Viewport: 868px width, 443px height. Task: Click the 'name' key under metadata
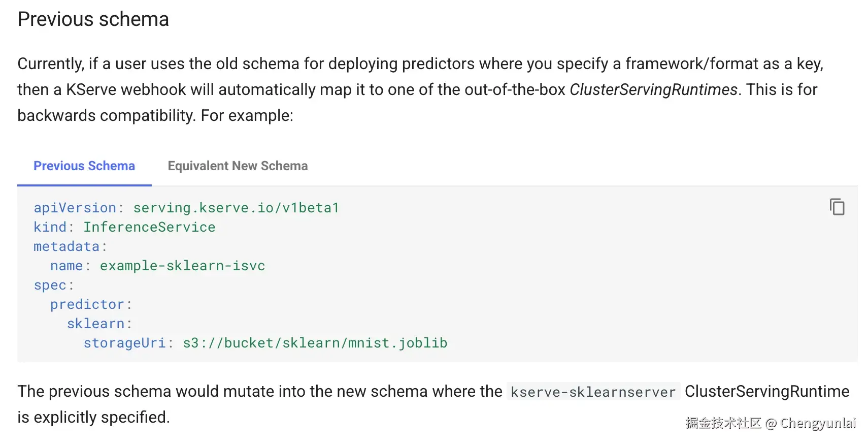click(66, 266)
